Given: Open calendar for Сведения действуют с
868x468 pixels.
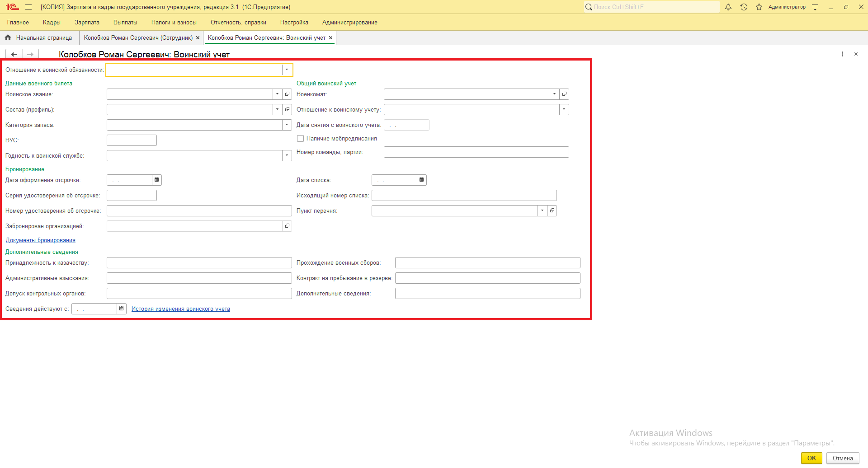Looking at the screenshot, I should tap(122, 309).
